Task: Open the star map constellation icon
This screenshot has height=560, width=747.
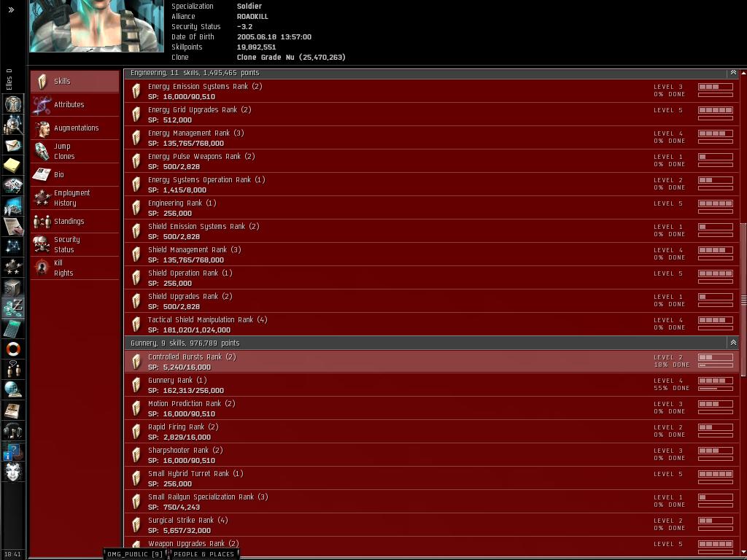Action: (12, 246)
